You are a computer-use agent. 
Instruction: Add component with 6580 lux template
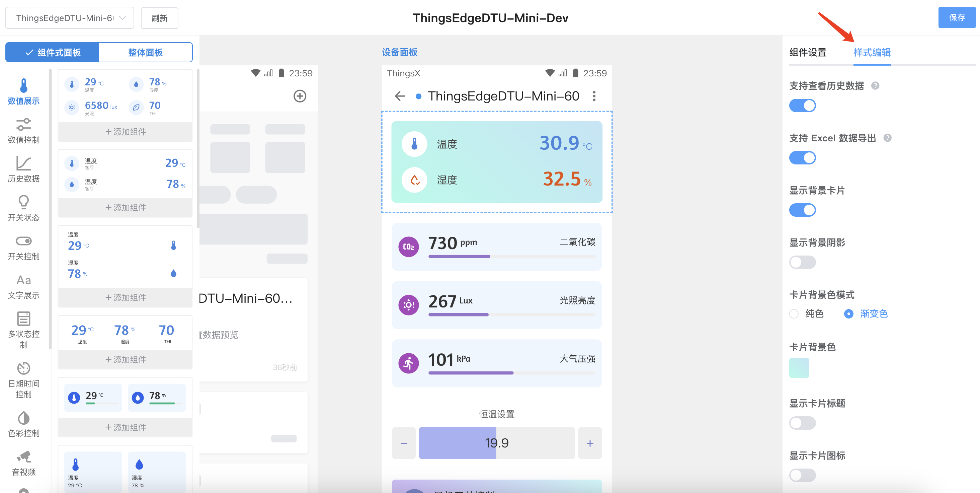pos(125,132)
